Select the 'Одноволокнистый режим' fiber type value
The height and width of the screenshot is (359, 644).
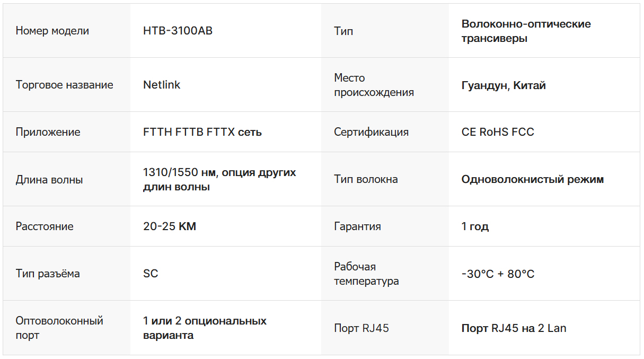coord(532,179)
